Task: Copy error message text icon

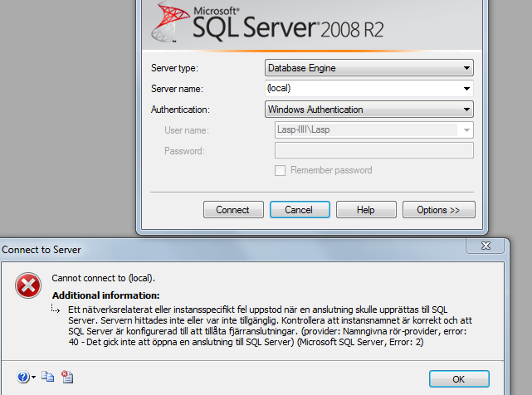Action: (47, 377)
